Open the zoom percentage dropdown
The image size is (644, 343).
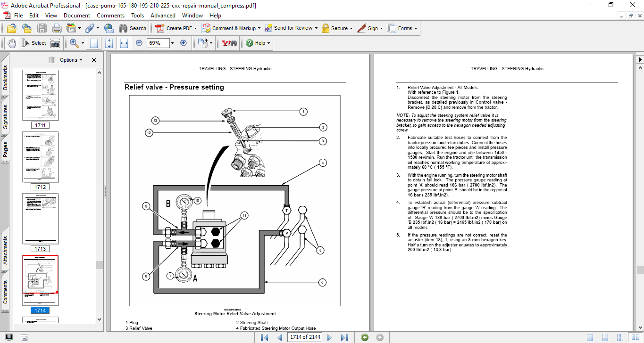172,43
